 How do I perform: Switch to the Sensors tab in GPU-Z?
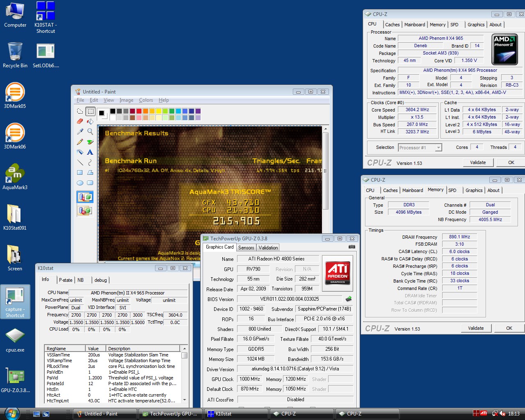pos(246,248)
